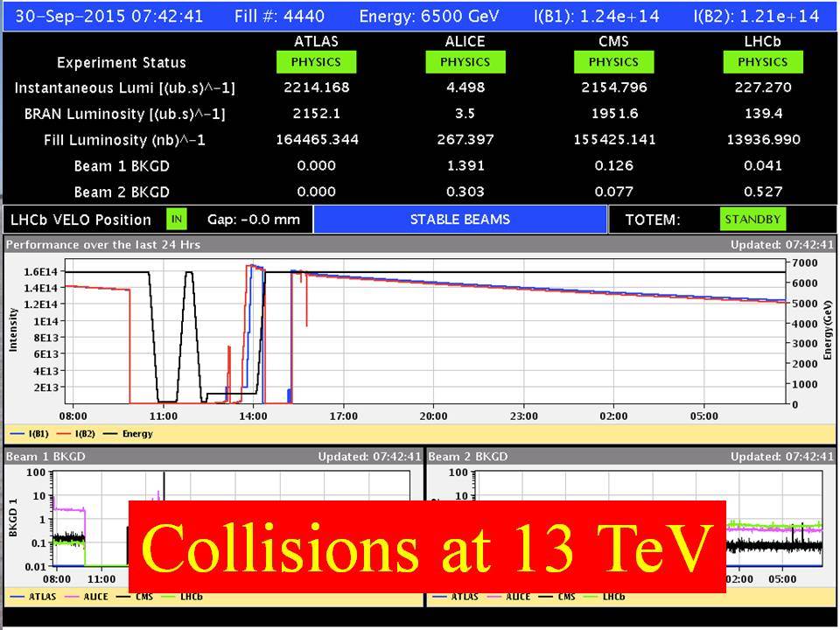Select CMS fill luminosity 155425.141
Screen dimensions: 840x630
point(614,140)
